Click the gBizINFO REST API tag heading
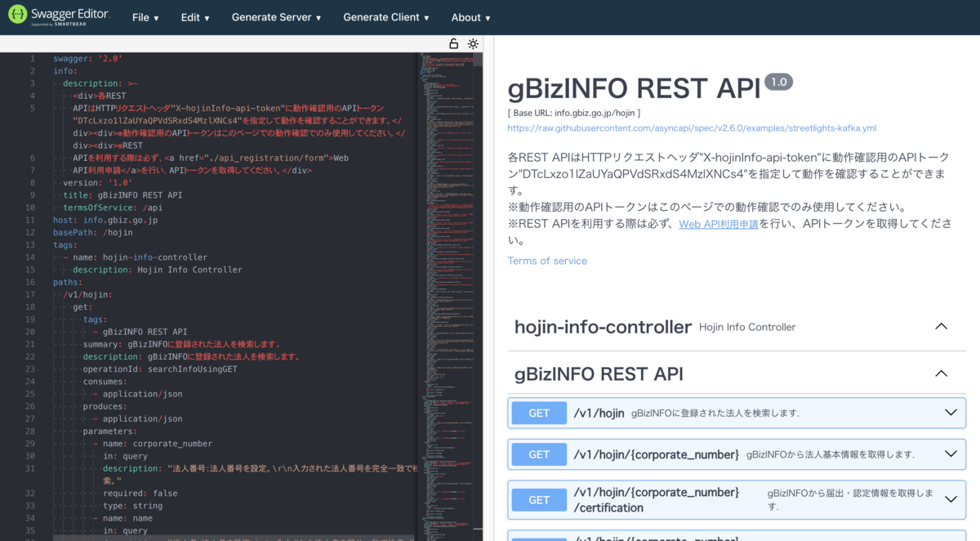 pyautogui.click(x=599, y=374)
